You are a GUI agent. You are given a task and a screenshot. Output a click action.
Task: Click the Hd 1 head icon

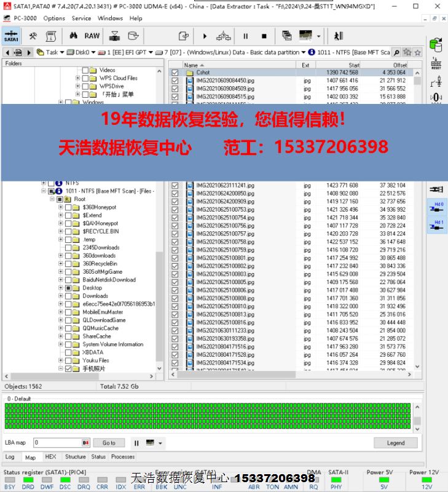[437, 226]
